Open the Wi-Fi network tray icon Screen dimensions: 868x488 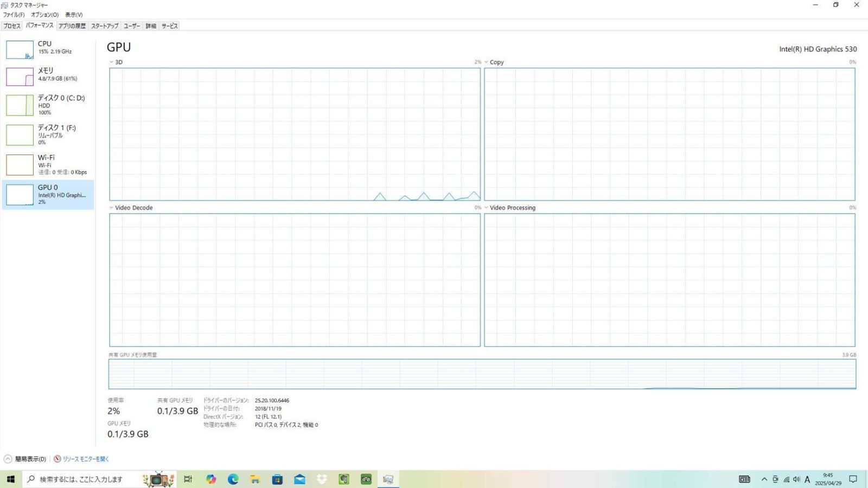(786, 479)
